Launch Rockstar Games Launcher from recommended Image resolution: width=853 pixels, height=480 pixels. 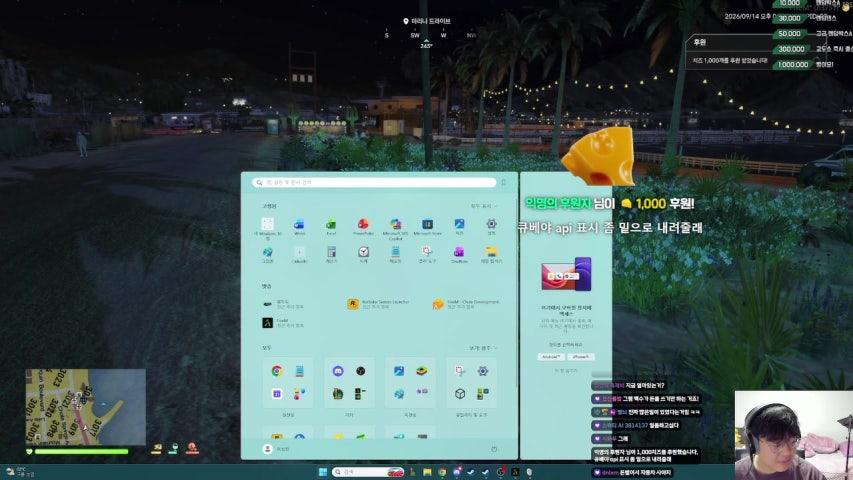point(379,304)
